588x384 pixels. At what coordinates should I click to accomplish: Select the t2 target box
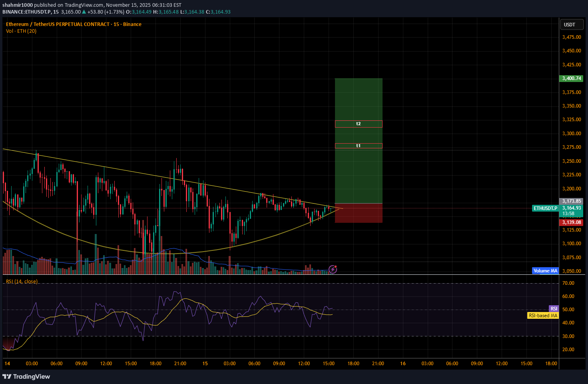pos(359,124)
